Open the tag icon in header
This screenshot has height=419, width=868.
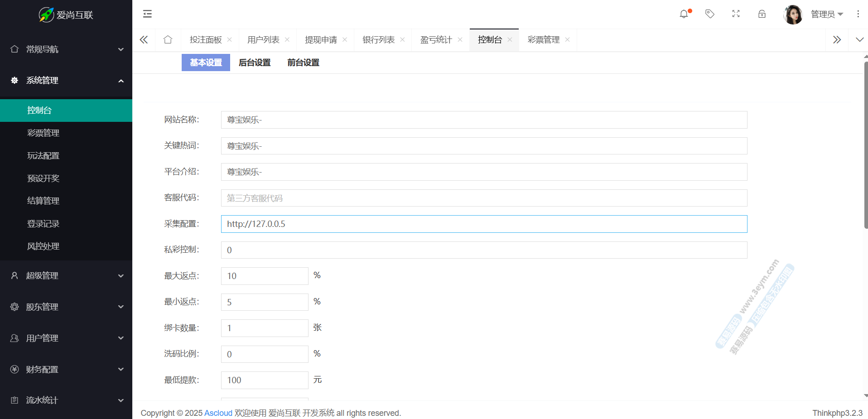[x=710, y=14]
